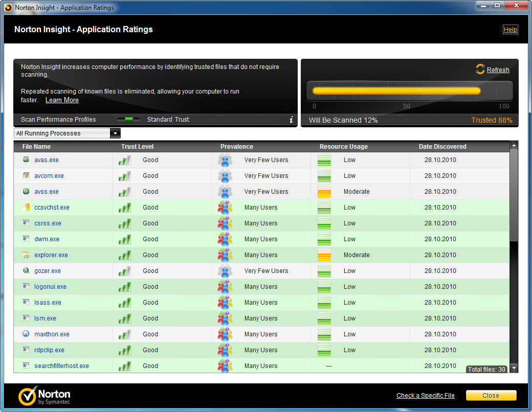Image resolution: width=532 pixels, height=412 pixels.
Task: Minimize the Norton Insight window
Action: point(483,6)
